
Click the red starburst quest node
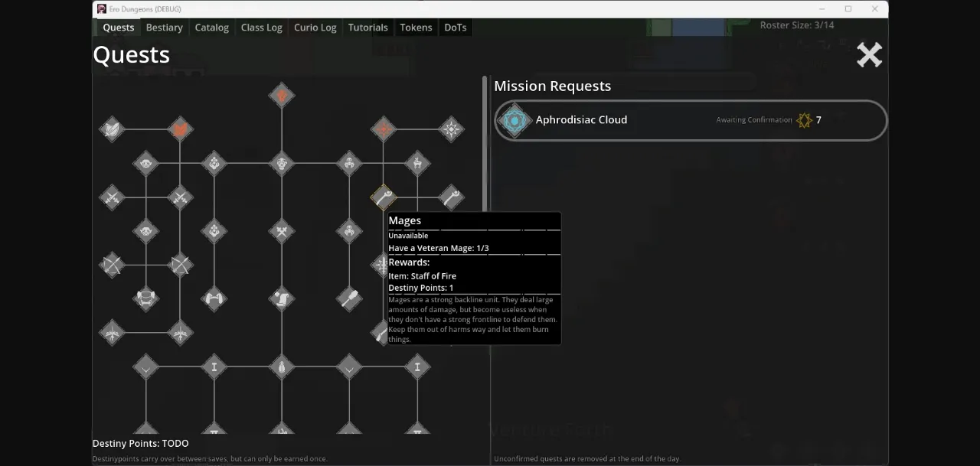point(384,129)
